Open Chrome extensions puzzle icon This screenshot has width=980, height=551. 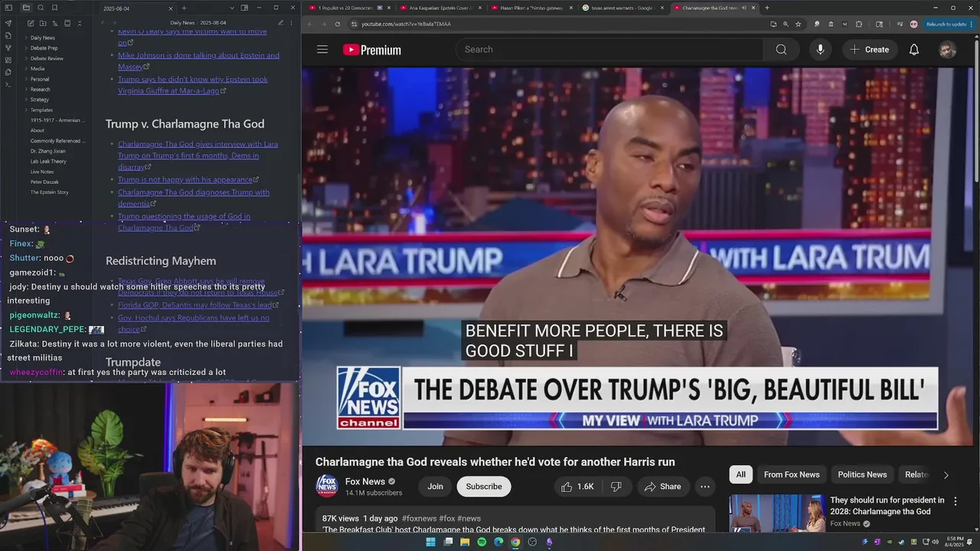[x=858, y=24]
